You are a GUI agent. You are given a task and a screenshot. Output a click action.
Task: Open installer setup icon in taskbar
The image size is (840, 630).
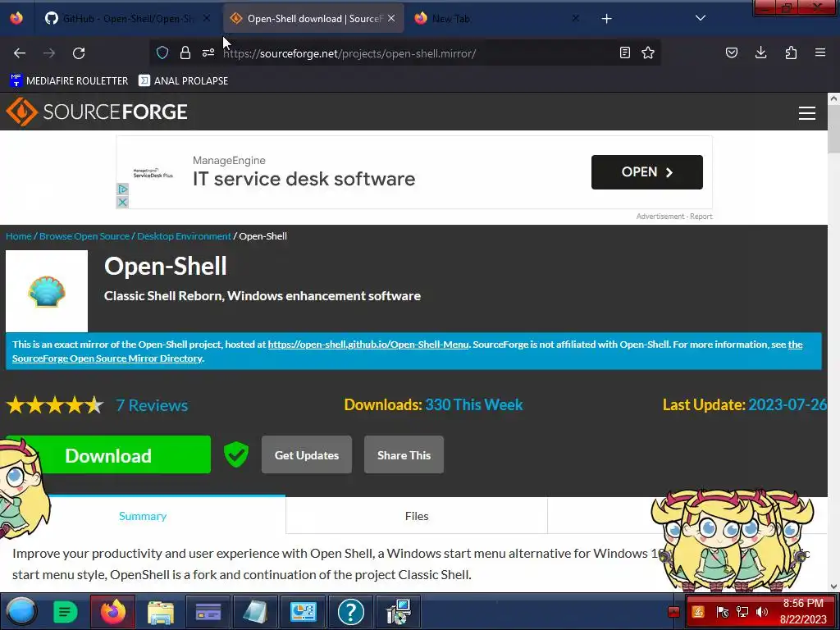pyautogui.click(x=399, y=612)
